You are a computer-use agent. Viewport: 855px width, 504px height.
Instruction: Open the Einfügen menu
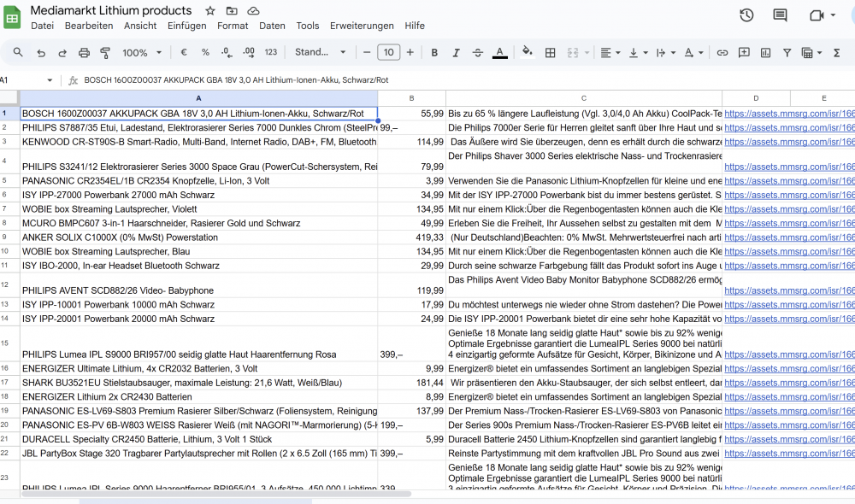(187, 26)
